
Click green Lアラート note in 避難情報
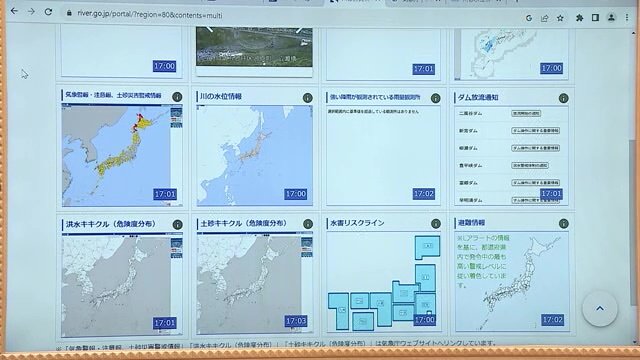click(x=483, y=261)
